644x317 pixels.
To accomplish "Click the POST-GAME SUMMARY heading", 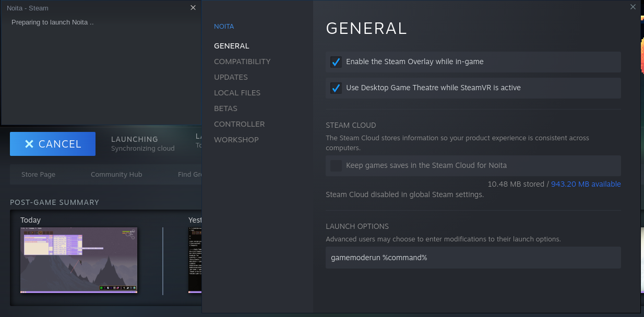I will click(x=54, y=202).
